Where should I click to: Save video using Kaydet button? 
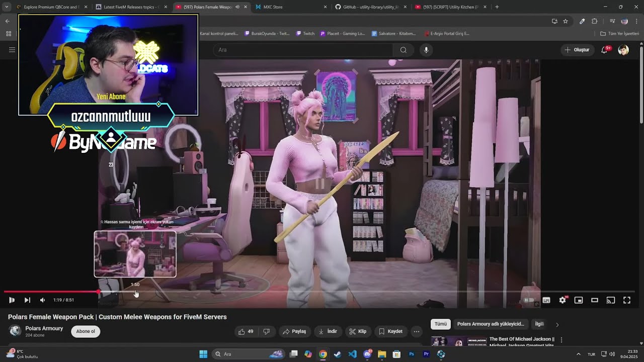click(391, 331)
